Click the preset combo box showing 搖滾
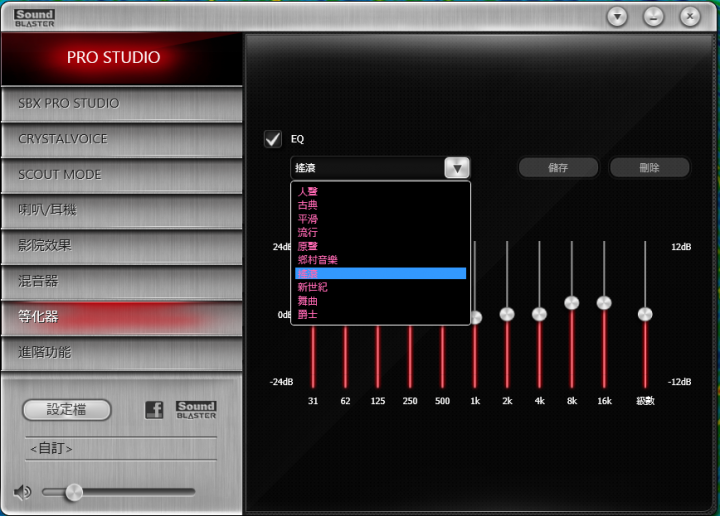720x516 pixels. pos(380,168)
